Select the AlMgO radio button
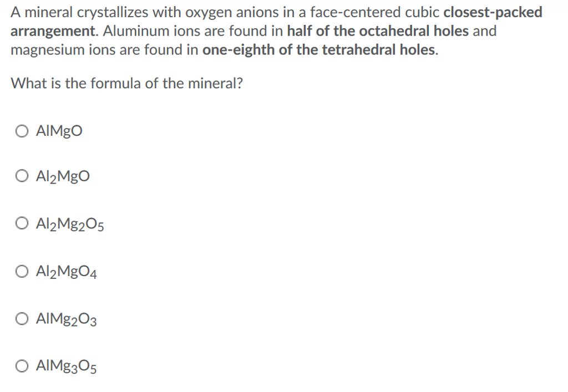 (x=22, y=131)
